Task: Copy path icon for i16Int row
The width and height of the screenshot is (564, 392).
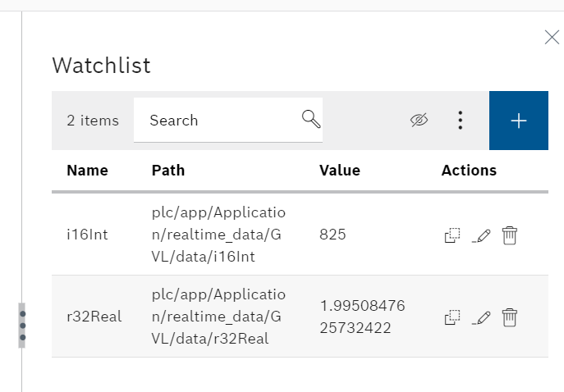Action: (x=452, y=235)
